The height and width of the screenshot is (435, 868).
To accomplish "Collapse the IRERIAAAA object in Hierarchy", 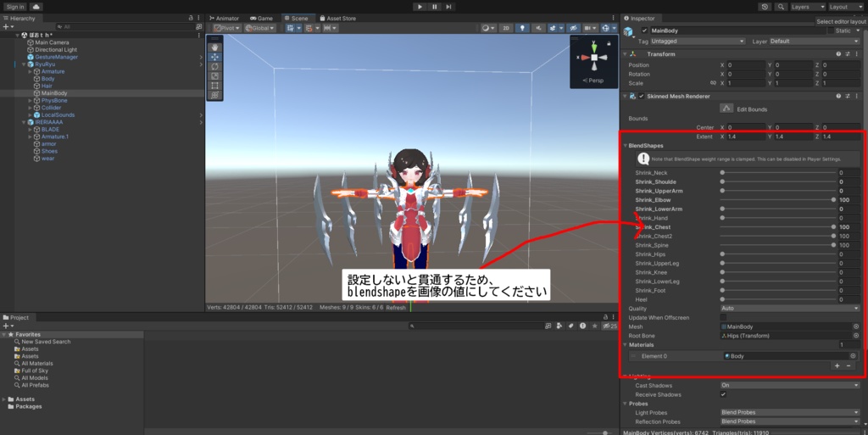I will click(24, 122).
